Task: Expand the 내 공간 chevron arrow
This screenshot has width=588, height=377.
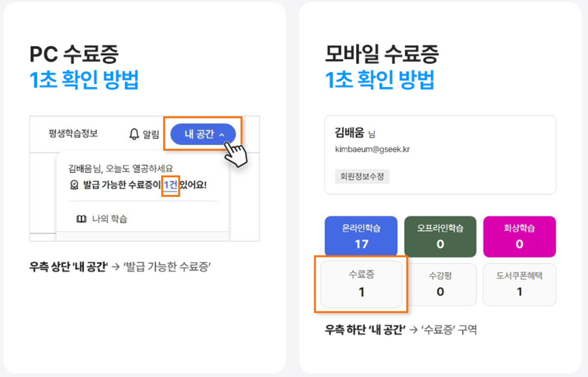Action: pyautogui.click(x=221, y=135)
